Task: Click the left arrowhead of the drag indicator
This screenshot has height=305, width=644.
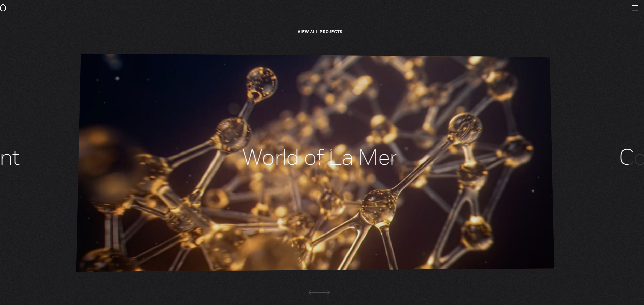Action: [310, 292]
